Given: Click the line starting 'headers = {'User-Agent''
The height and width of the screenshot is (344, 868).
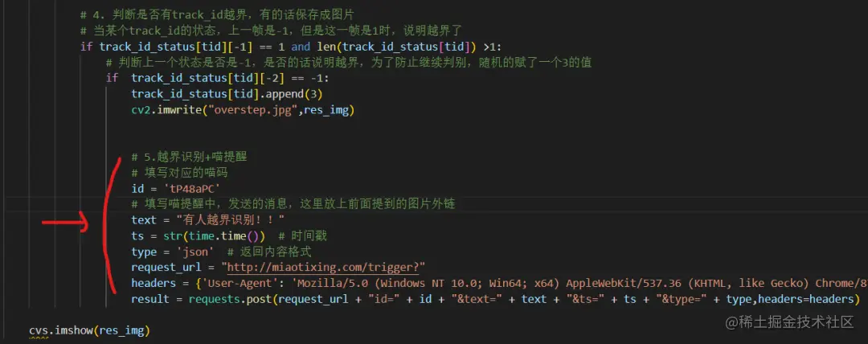Looking at the screenshot, I should pyautogui.click(x=499, y=284).
